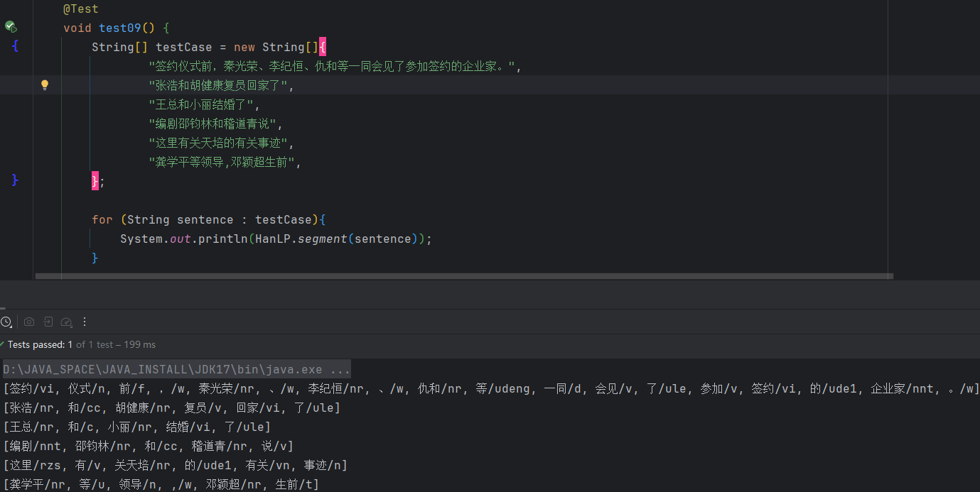Screen dimensions: 980x492
Task: Click the yellow light bulb quick-fix icon
Action: (45, 85)
